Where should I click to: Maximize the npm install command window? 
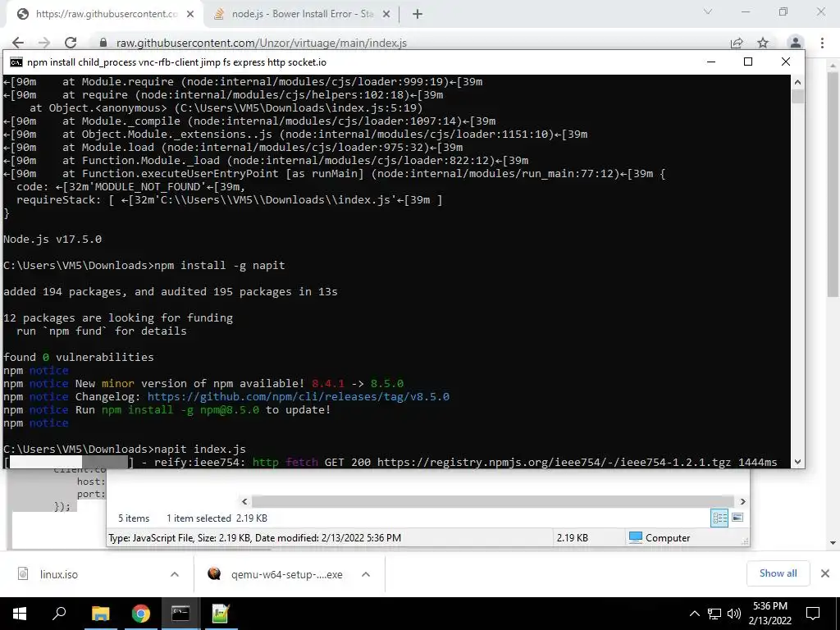pos(748,62)
